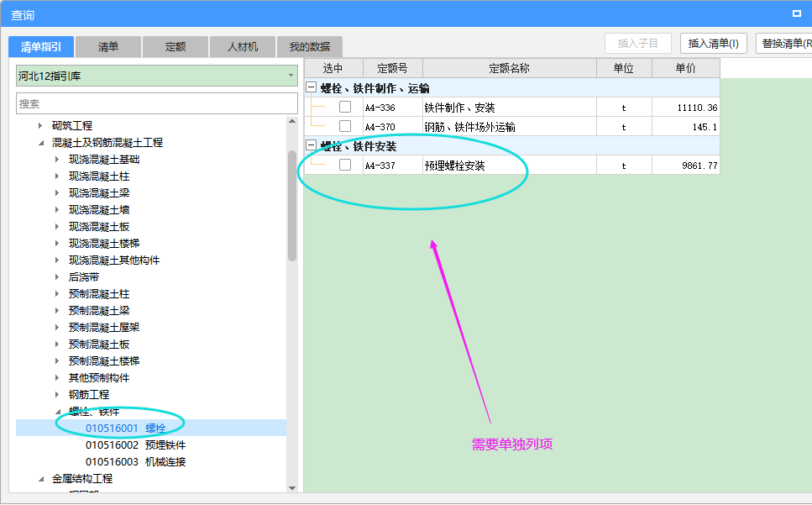This screenshot has height=505, width=812.
Task: Click the price value 145.1
Action: (705, 127)
